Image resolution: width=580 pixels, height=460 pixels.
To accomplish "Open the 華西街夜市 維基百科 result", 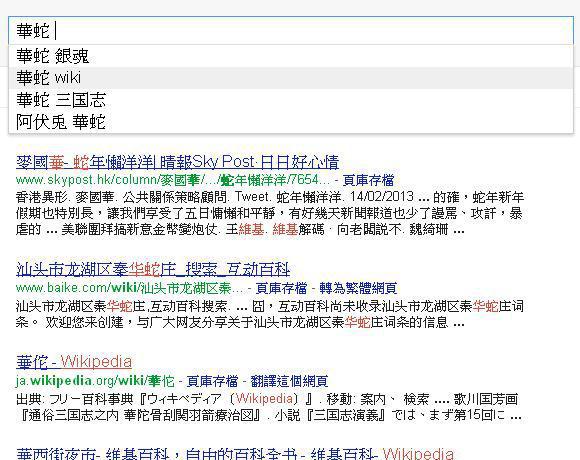I will coord(235,454).
